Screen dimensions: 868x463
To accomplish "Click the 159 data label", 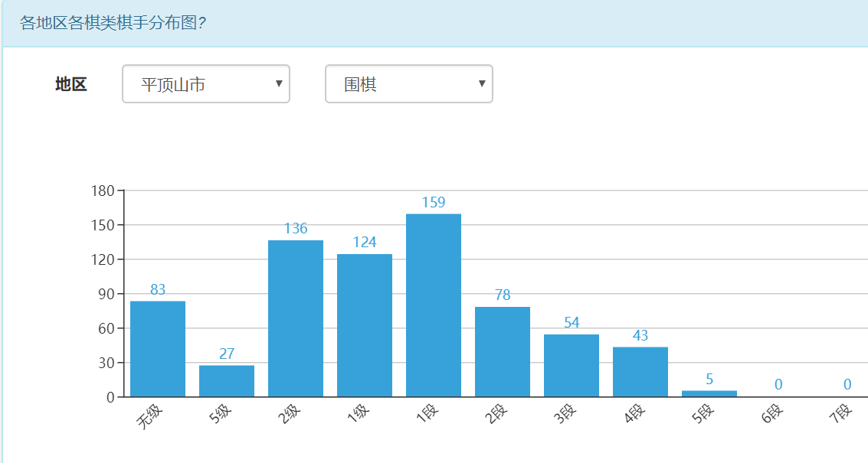I will click(x=434, y=203).
